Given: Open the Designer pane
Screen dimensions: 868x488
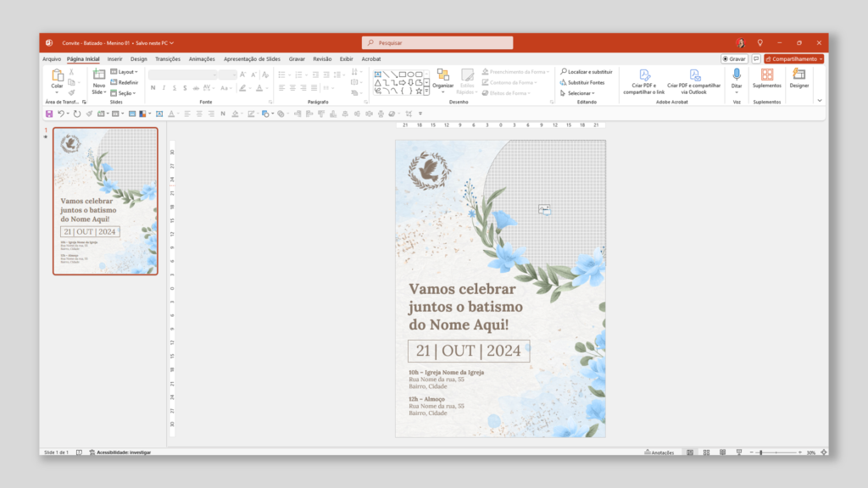Looking at the screenshot, I should click(x=798, y=78).
